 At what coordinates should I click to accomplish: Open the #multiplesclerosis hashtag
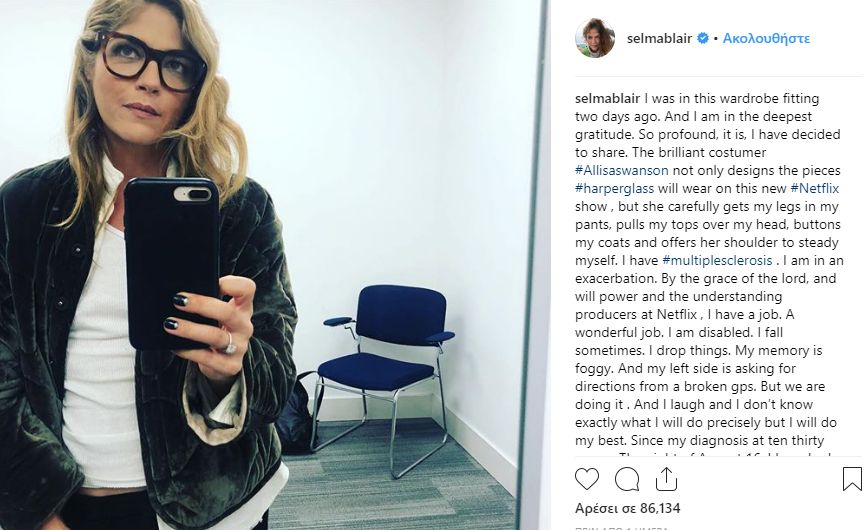coord(717,260)
